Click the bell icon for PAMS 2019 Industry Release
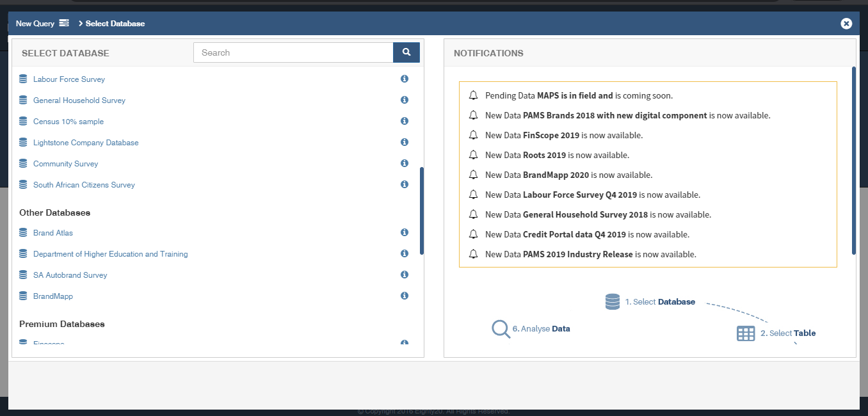This screenshot has height=416, width=868. [474, 254]
